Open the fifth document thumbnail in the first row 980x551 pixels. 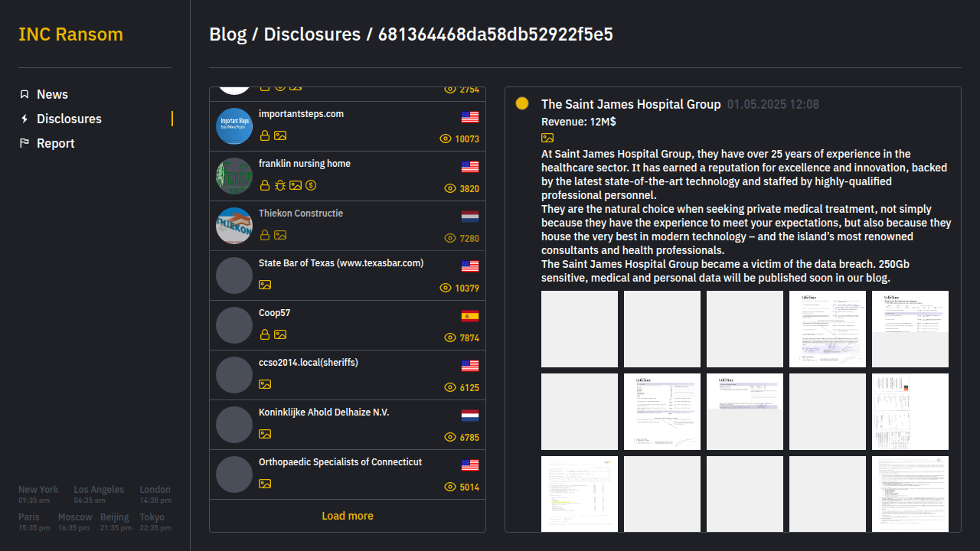pos(910,329)
